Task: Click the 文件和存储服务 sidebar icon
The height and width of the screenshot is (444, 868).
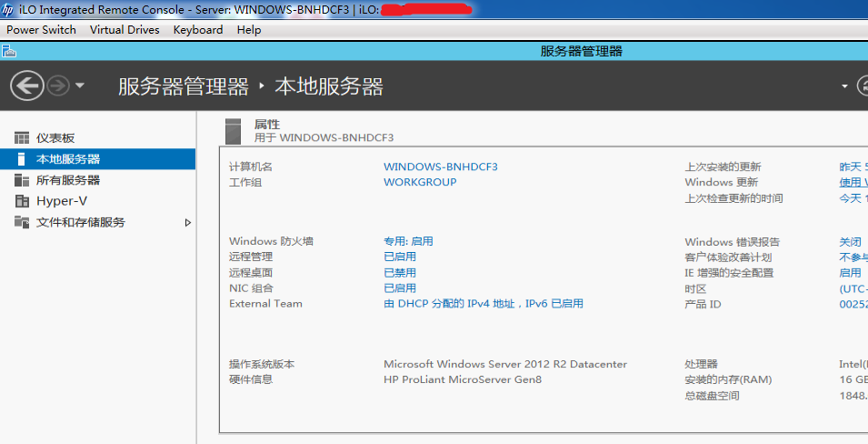Action: tap(22, 222)
